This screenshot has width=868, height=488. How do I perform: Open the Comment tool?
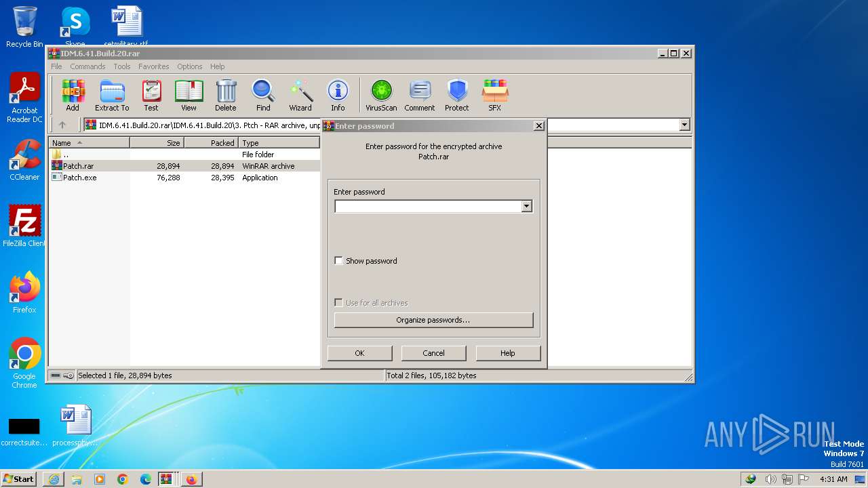[420, 95]
